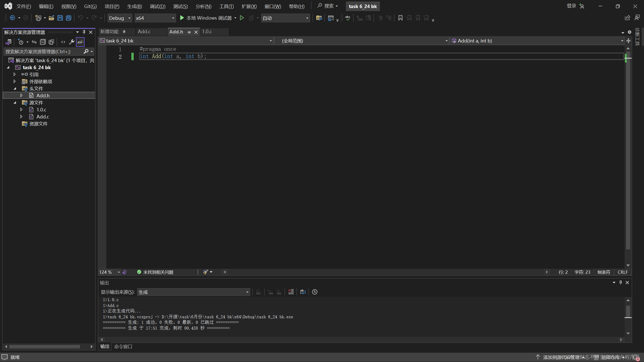Image resolution: width=644 pixels, height=362 pixels.
Task: Click the Save All double-disk icon
Action: point(69,18)
